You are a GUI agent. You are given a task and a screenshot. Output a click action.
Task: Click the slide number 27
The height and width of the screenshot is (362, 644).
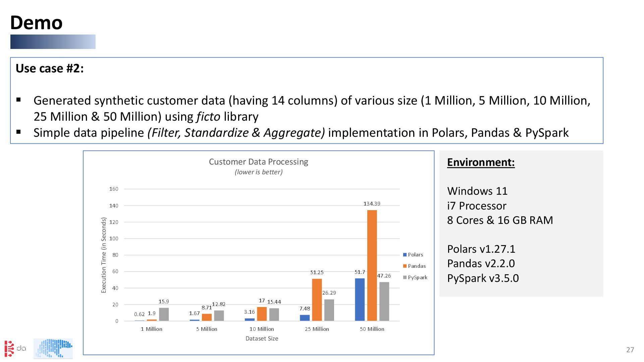coord(630,350)
